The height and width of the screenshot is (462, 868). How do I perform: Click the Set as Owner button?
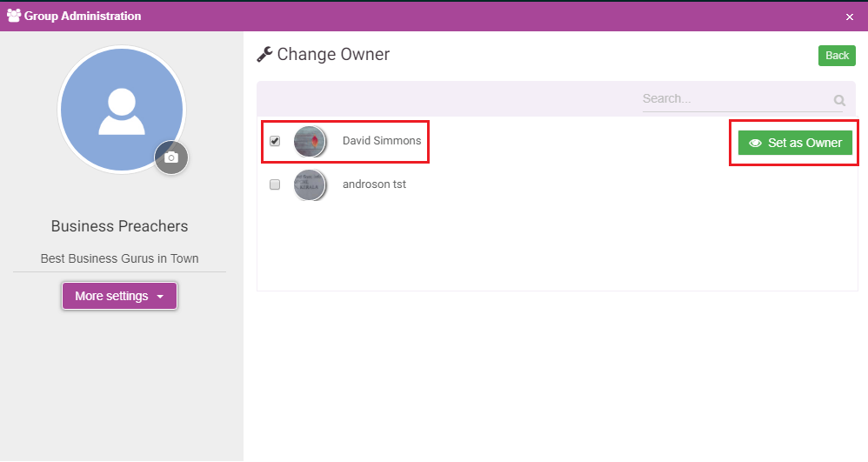[x=795, y=143]
